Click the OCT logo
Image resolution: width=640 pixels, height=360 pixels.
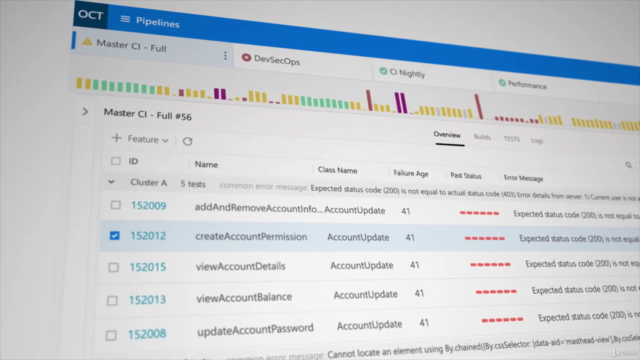91,15
